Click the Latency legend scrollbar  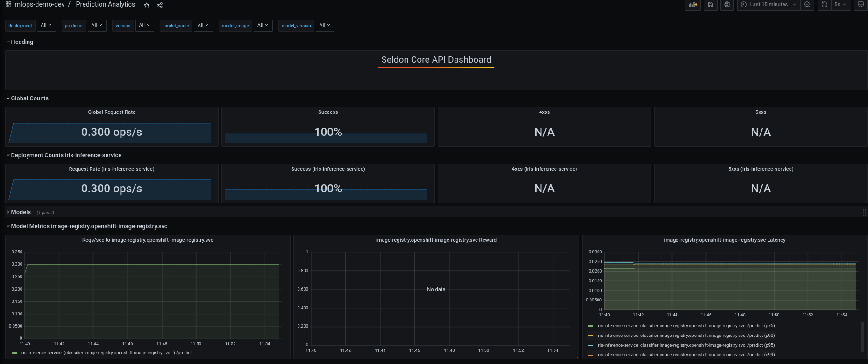tap(862, 336)
